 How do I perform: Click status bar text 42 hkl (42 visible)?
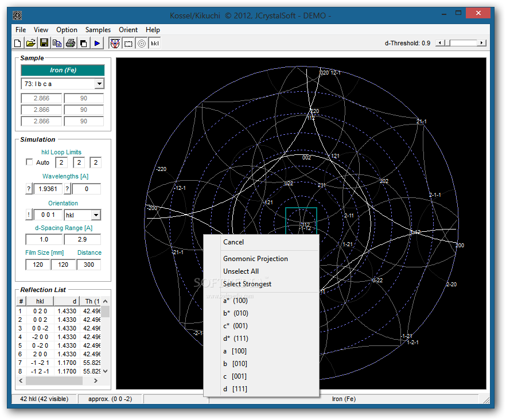pyautogui.click(x=44, y=399)
